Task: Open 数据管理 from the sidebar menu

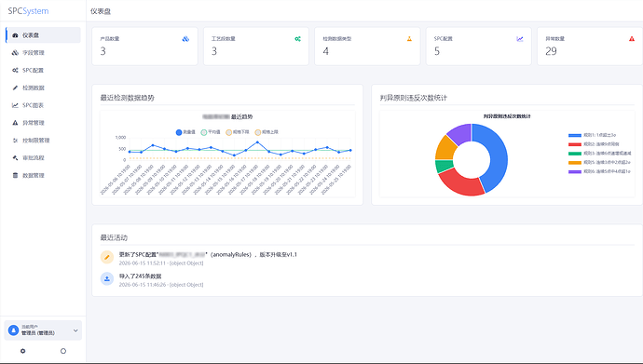Action: pyautogui.click(x=43, y=175)
